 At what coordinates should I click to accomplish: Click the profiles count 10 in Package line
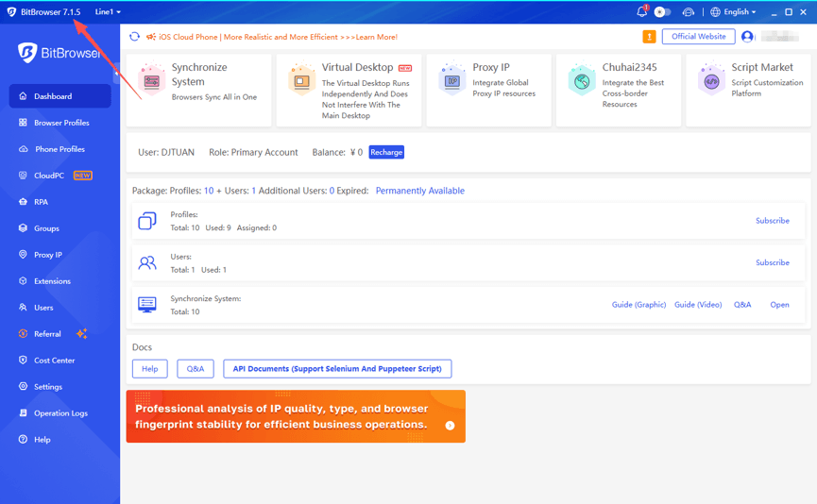[x=209, y=191]
